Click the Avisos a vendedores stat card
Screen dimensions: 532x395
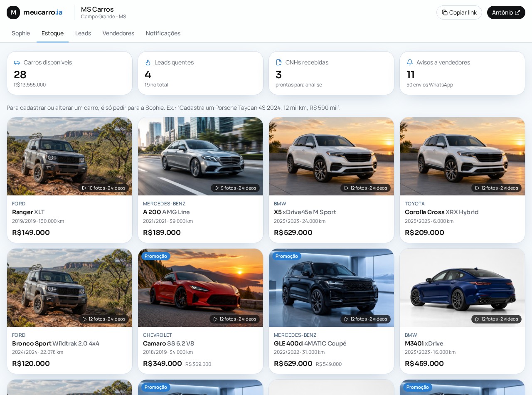[x=462, y=73]
